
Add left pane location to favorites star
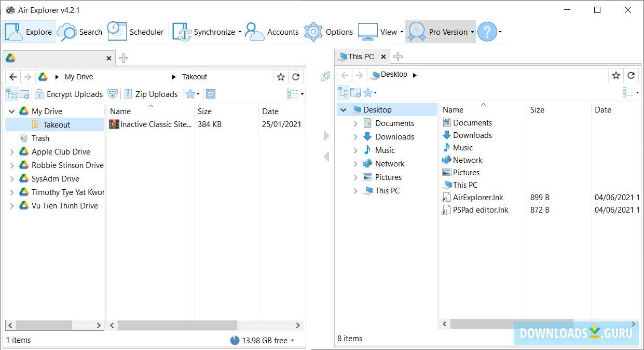(x=281, y=77)
